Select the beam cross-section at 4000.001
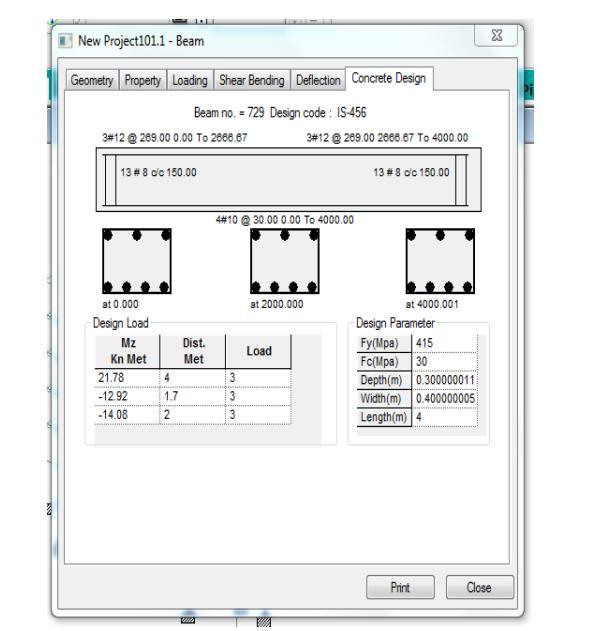597x631 pixels. click(440, 261)
